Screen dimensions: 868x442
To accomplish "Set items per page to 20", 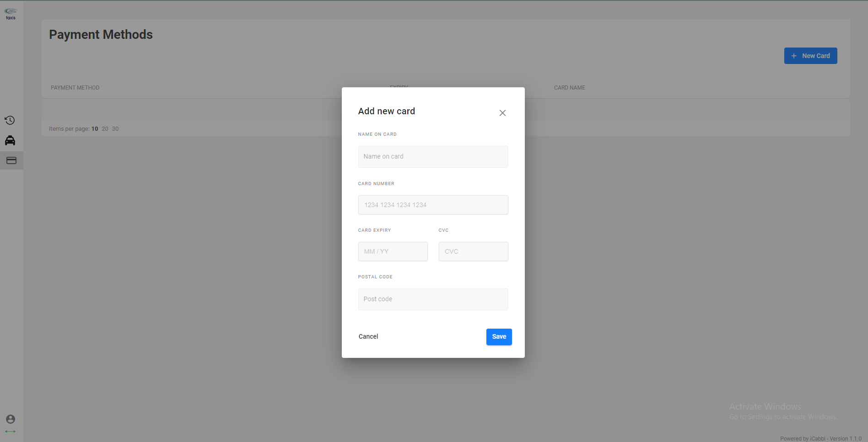I will [x=105, y=129].
